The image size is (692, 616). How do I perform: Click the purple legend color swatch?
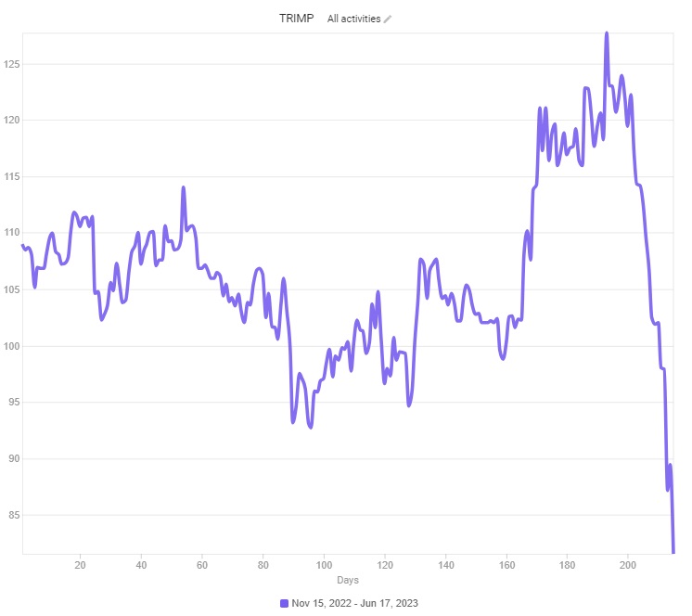[x=285, y=603]
